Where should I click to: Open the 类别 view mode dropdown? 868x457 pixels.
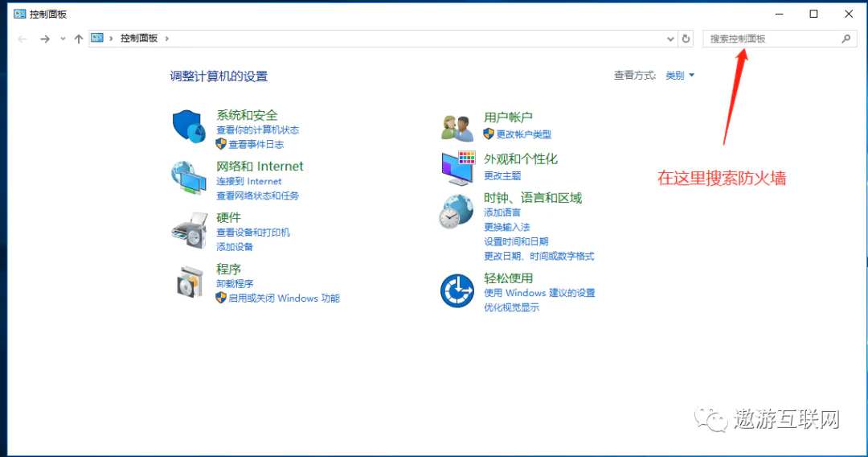click(x=680, y=76)
